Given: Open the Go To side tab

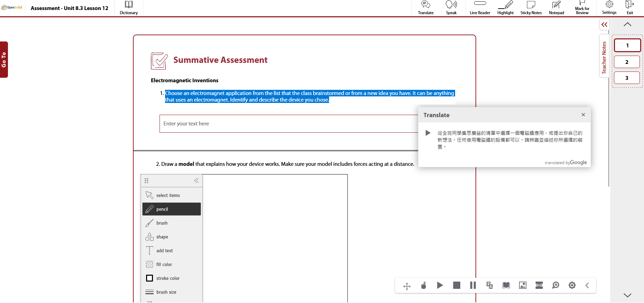Looking at the screenshot, I should 4,59.
